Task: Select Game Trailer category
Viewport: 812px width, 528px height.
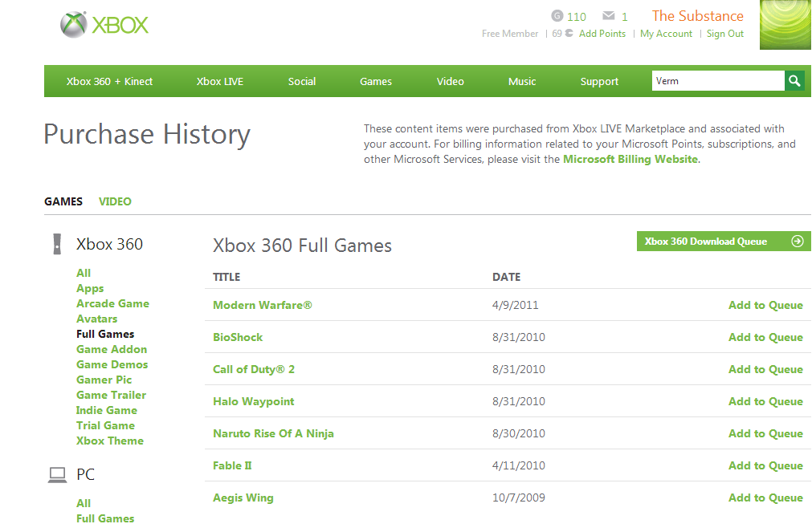Action: pos(112,395)
